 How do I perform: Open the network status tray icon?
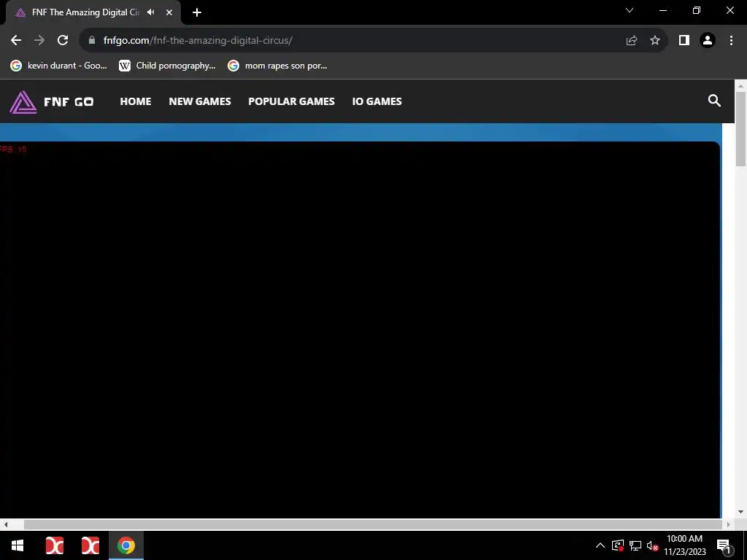click(635, 545)
